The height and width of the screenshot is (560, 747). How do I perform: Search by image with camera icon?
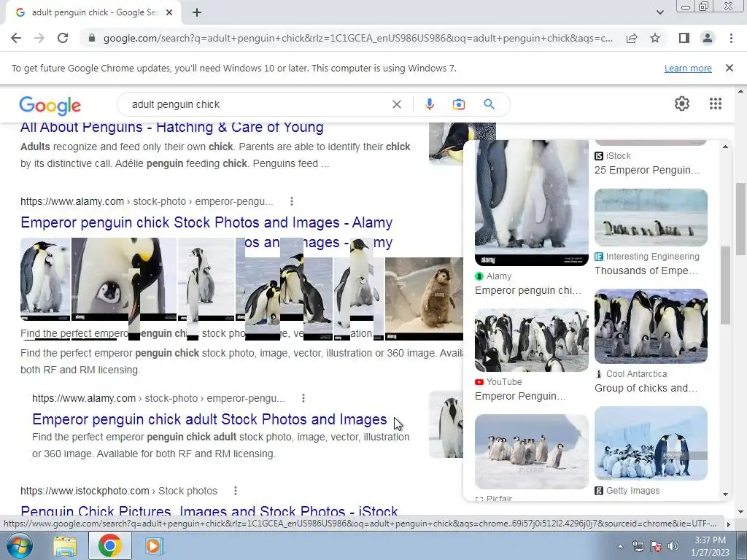pyautogui.click(x=458, y=104)
